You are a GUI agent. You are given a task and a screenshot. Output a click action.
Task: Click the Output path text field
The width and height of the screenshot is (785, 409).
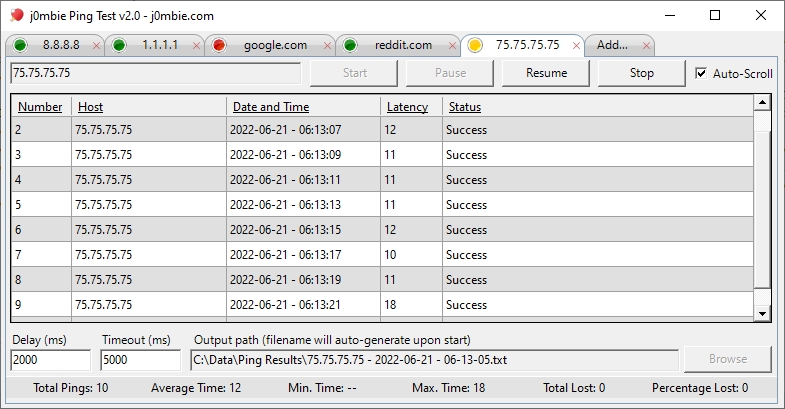tap(434, 360)
